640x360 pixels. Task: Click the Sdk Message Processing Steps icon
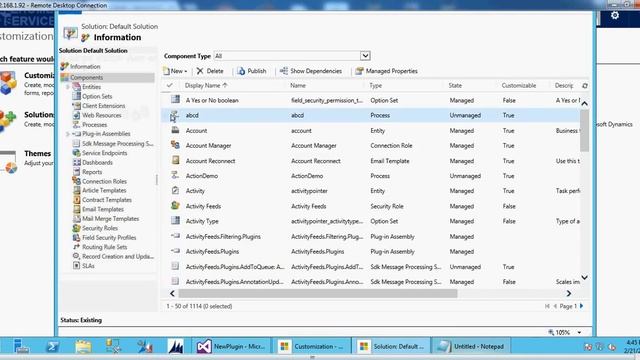[x=76, y=143]
